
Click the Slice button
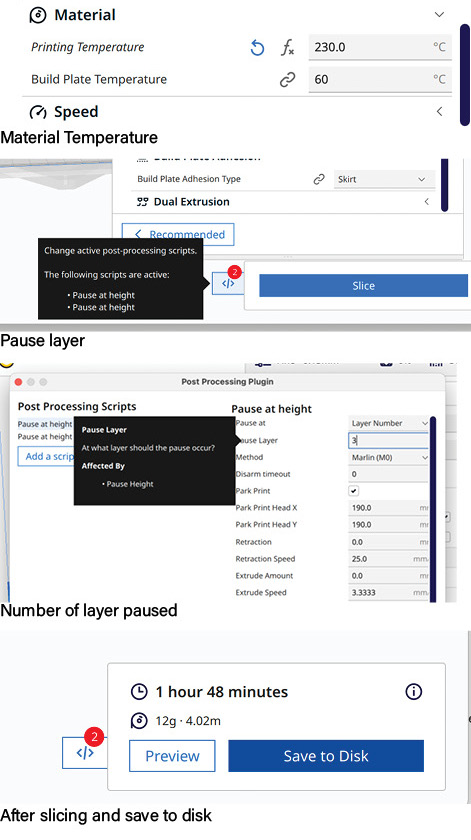coord(363,286)
